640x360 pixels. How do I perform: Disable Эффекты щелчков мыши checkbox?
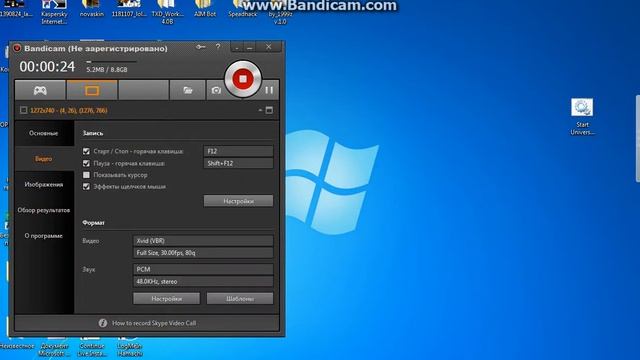86,187
